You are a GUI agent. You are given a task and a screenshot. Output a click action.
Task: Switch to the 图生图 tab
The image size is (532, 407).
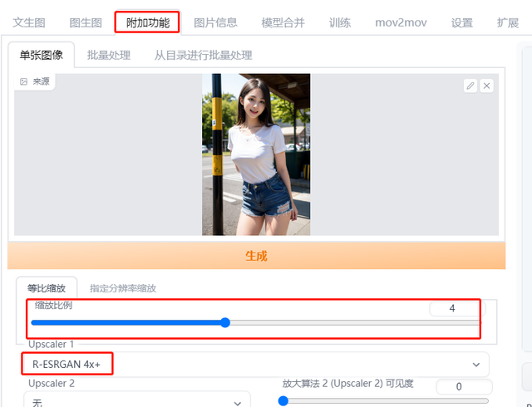click(86, 22)
